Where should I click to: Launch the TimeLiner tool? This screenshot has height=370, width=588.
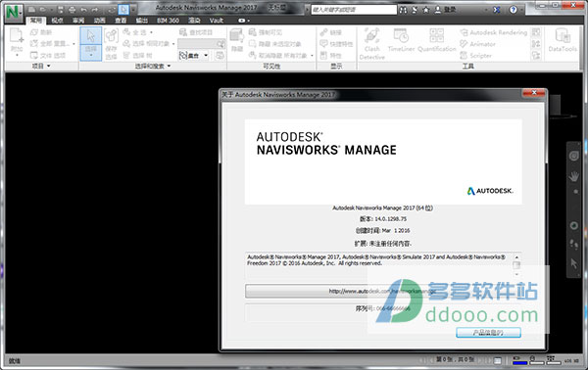[x=401, y=40]
